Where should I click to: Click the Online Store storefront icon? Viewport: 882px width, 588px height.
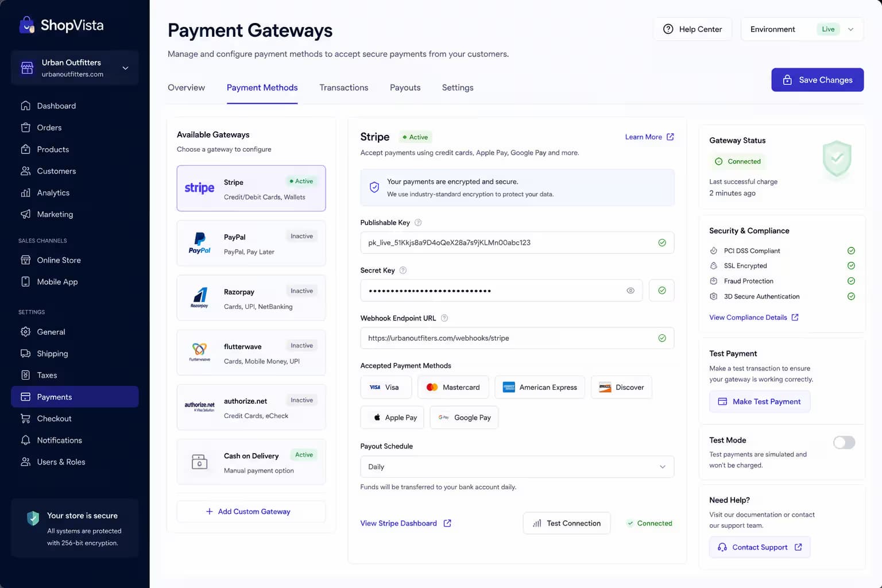pos(25,260)
